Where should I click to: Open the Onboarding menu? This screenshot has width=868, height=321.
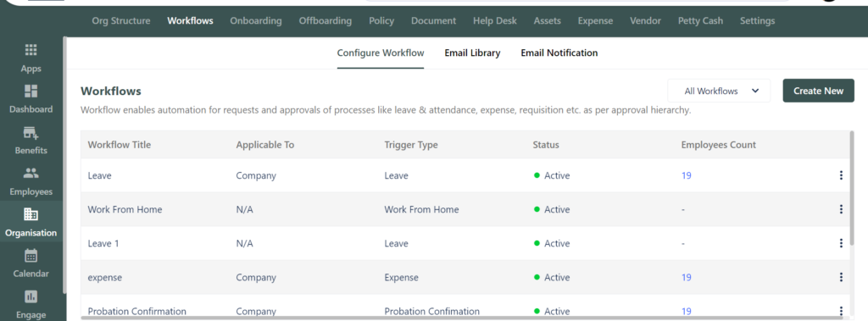[256, 21]
